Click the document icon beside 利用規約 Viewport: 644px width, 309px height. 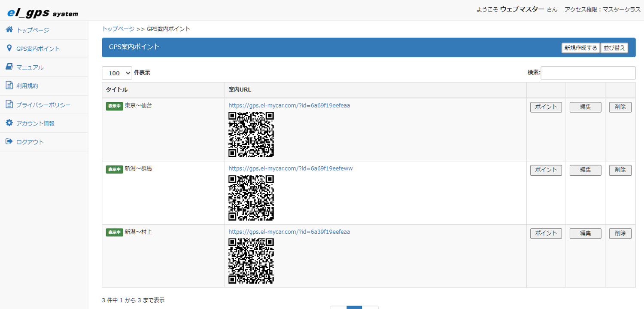pyautogui.click(x=9, y=85)
